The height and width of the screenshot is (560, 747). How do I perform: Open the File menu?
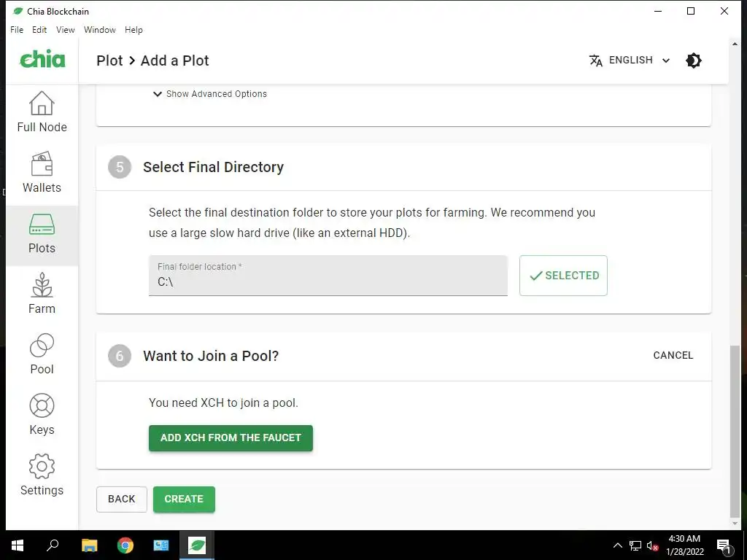(17, 30)
